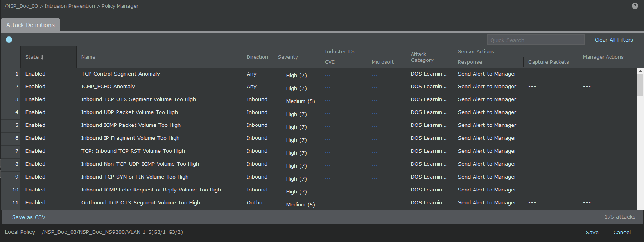
Task: Click the blue info icon
Action: [x=9, y=40]
